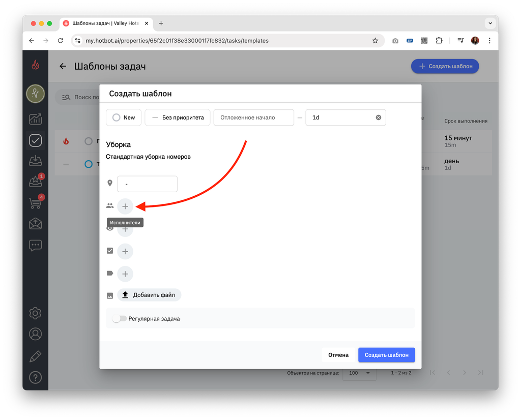The image size is (521, 420).
Task: Add checklist item with plus next to checkbox icon
Action: coord(125,251)
